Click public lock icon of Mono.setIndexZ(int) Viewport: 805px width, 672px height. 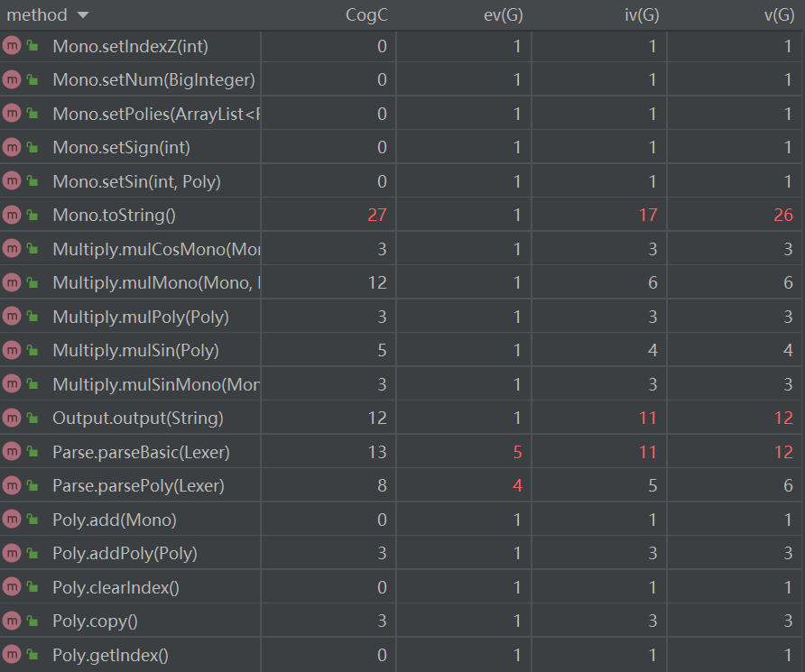click(32, 46)
